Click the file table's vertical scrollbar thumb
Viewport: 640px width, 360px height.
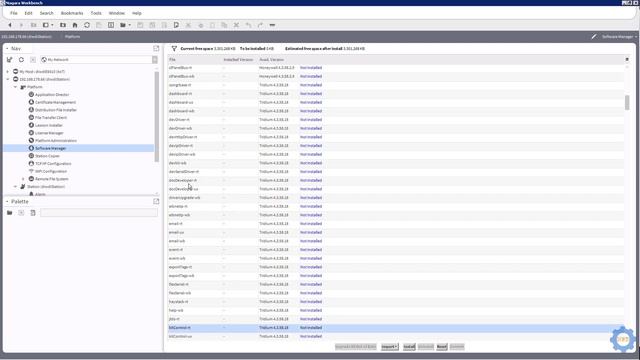[x=627, y=102]
